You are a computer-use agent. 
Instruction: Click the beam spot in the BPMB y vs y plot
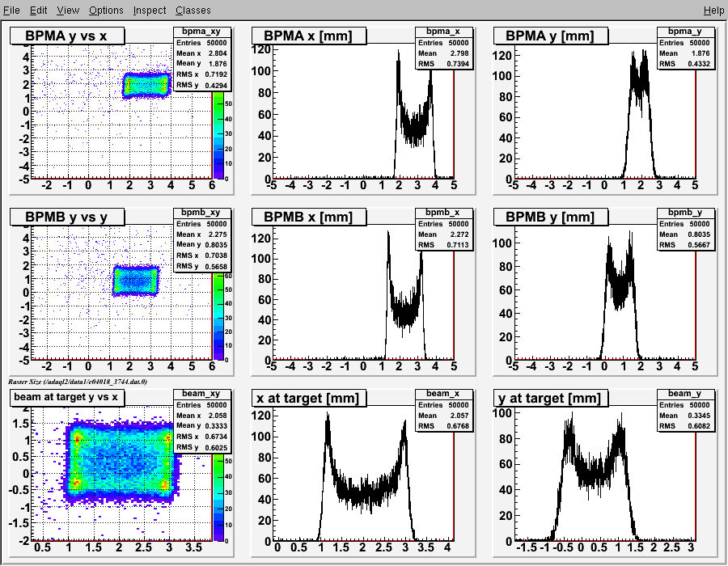(136, 281)
